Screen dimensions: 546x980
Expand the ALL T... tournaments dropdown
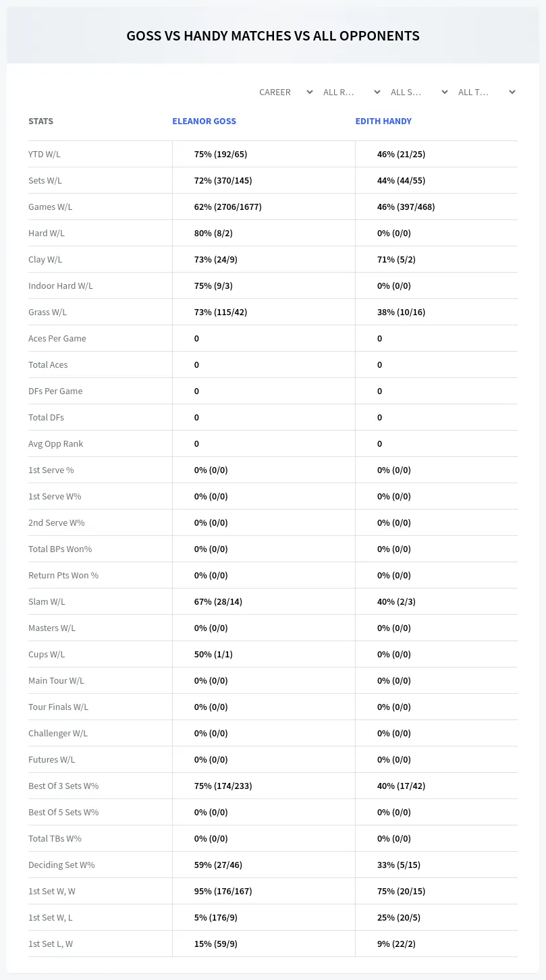tap(487, 92)
